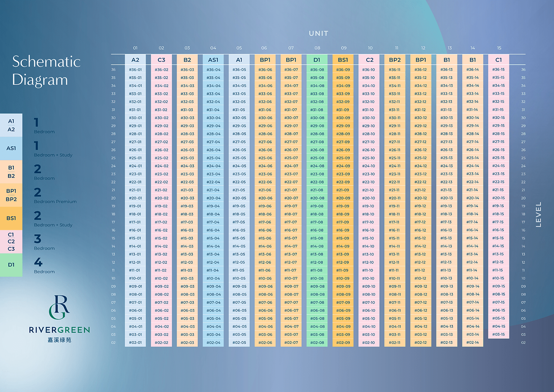Click the AS1 legend swatch on the left
554x392 pixels.
click(x=11, y=149)
